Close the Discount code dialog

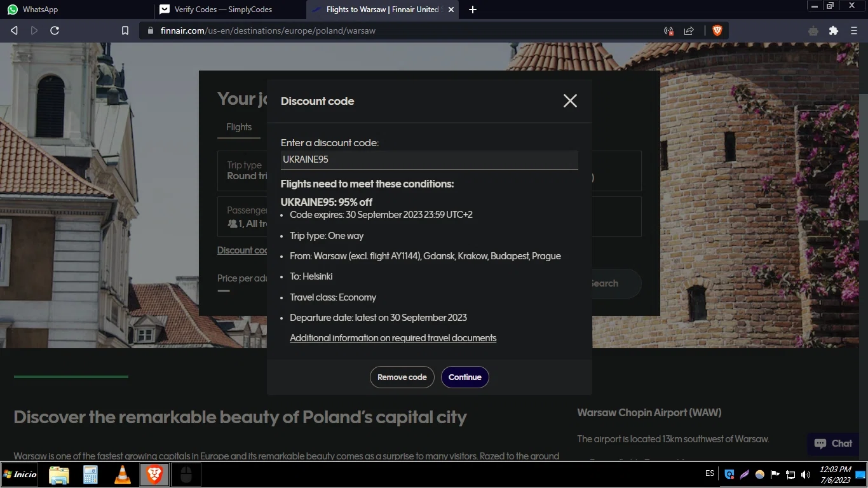pyautogui.click(x=570, y=100)
